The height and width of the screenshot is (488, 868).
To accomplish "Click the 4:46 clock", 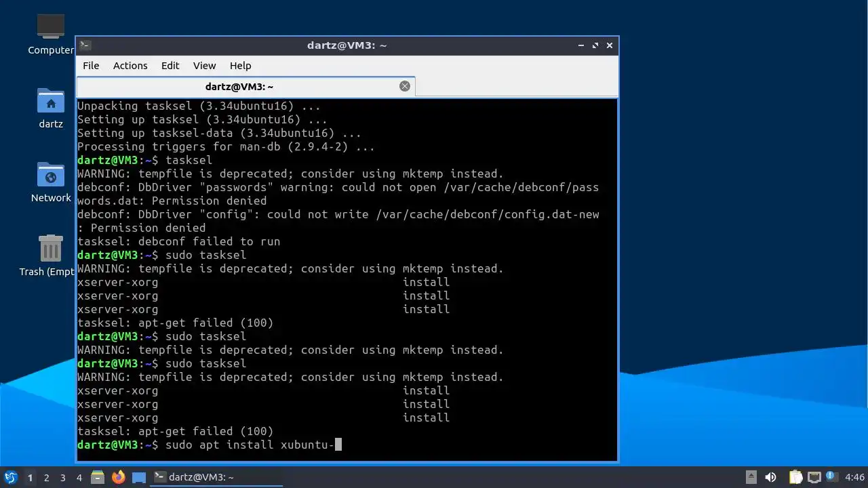I will coord(854,477).
